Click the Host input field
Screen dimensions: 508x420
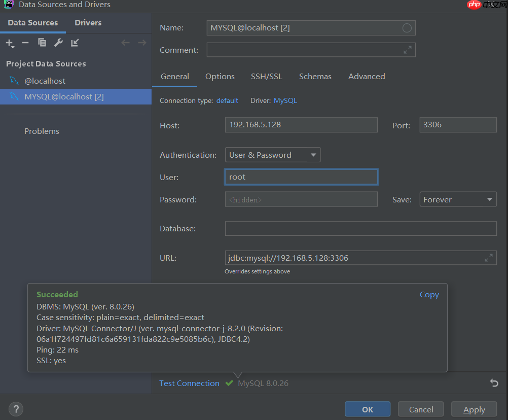pos(301,125)
